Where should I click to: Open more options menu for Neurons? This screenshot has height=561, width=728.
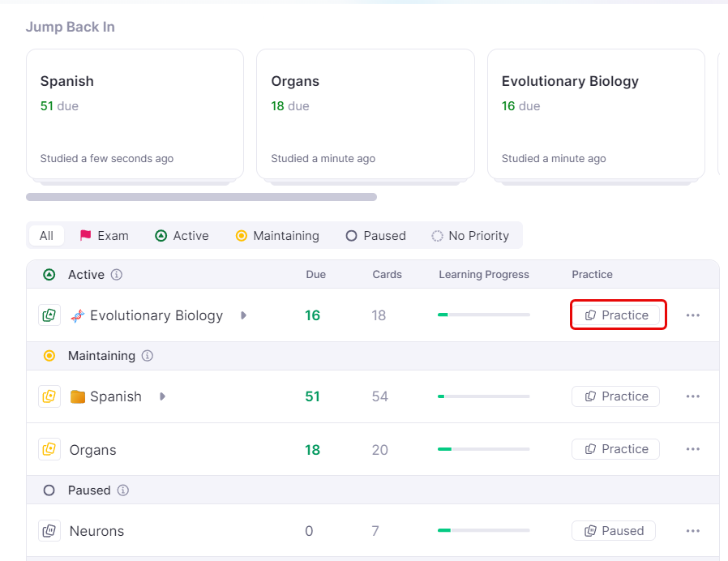tap(692, 531)
